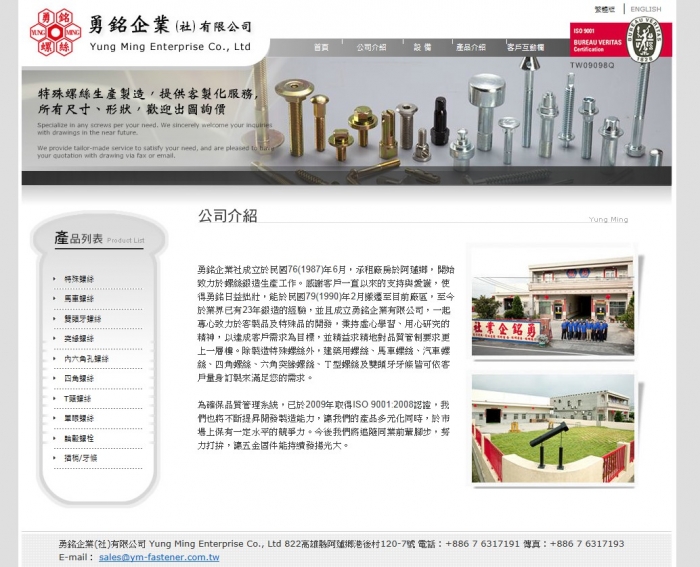Image resolution: width=700 pixels, height=567 pixels.
Task: Open the factory lawn and fence photo
Action: pos(553,429)
